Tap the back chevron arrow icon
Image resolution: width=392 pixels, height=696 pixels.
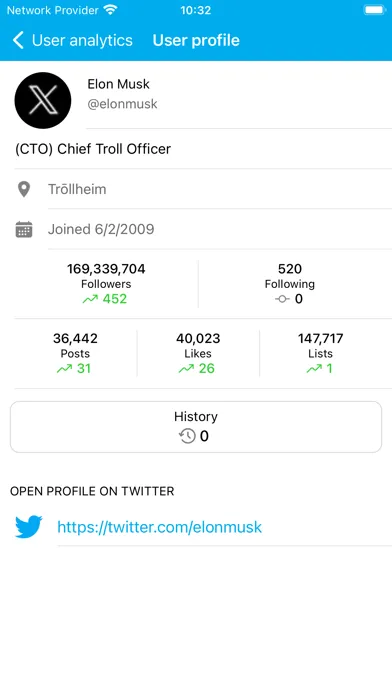18,40
